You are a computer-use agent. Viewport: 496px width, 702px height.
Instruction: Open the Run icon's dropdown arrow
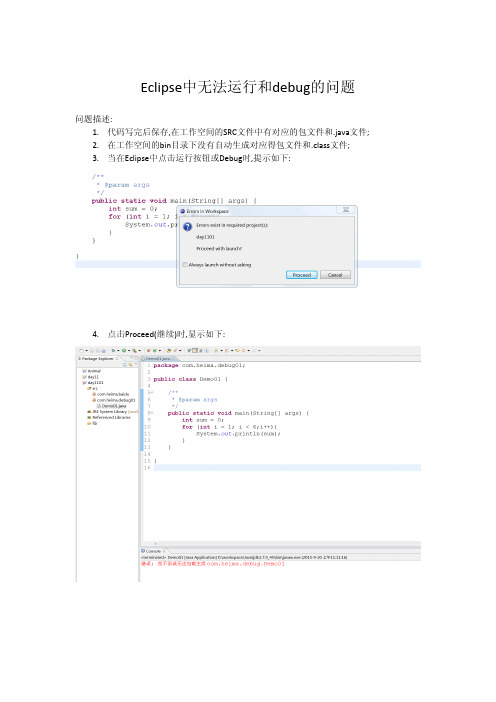point(128,351)
